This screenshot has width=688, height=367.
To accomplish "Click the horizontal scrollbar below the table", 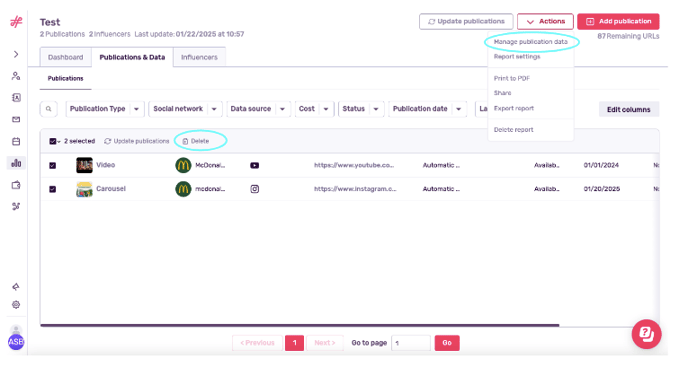I will [300, 325].
